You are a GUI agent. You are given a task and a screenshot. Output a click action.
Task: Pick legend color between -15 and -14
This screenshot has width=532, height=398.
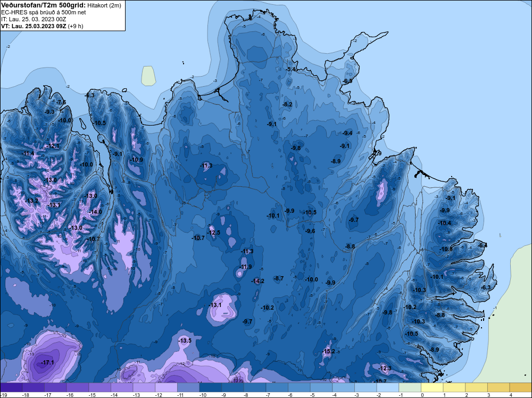[100, 387]
